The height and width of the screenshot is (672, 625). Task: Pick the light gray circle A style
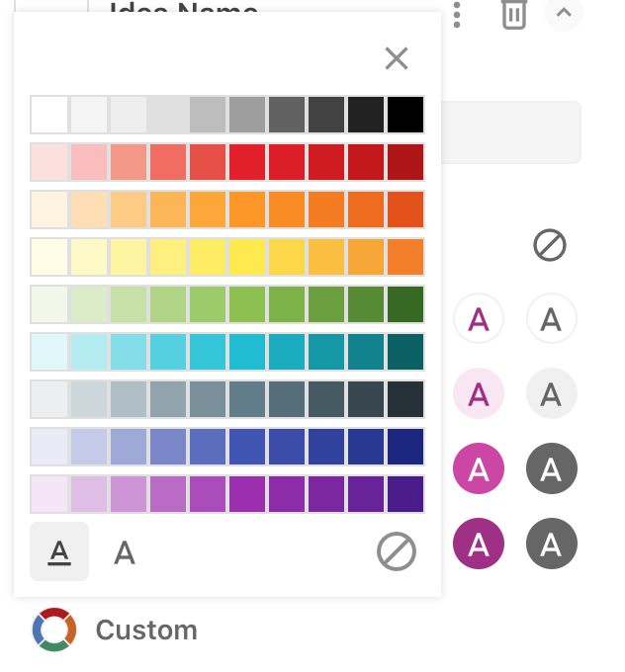point(551,394)
